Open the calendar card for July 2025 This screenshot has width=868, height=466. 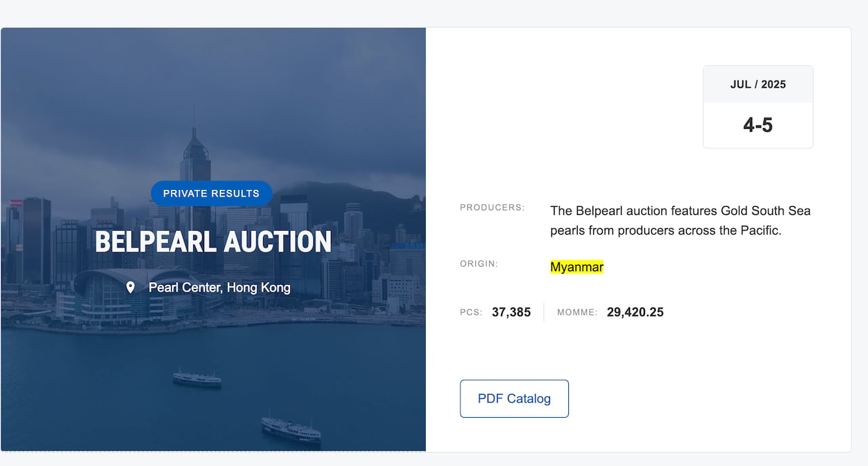757,106
